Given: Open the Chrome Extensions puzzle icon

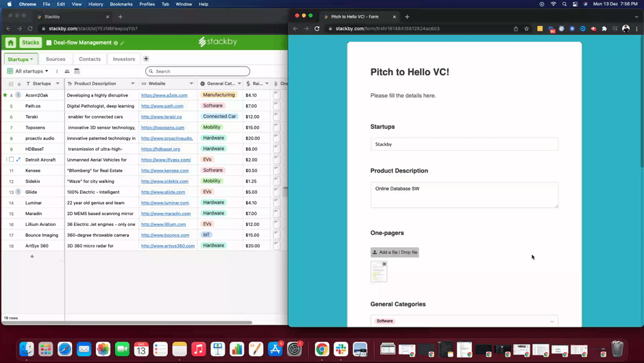Looking at the screenshot, I should pos(604,29).
